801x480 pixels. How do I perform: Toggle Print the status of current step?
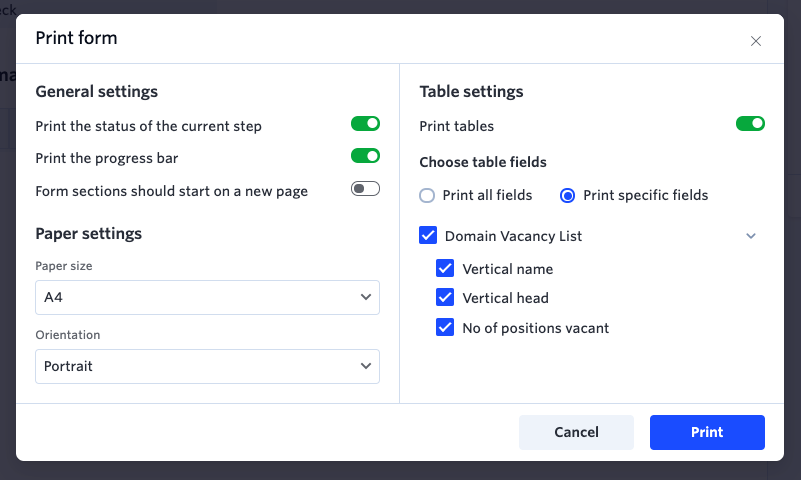click(x=365, y=124)
